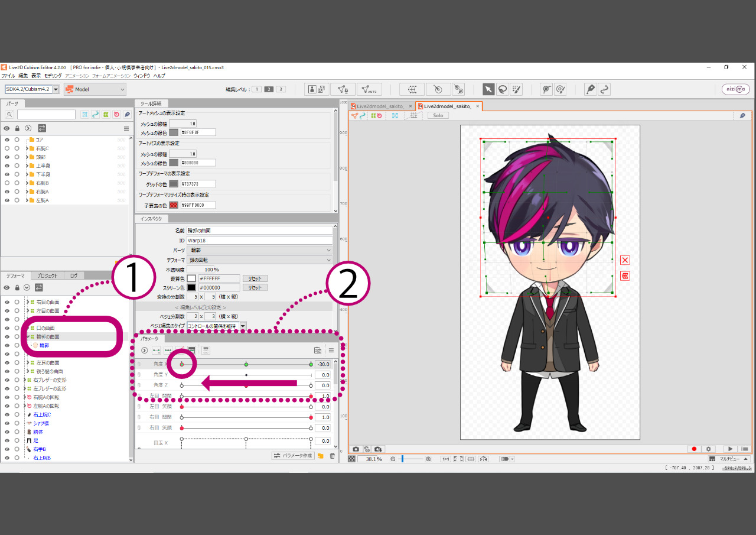756x535 pixels.
Task: Open the nizima logo button
Action: 735,89
